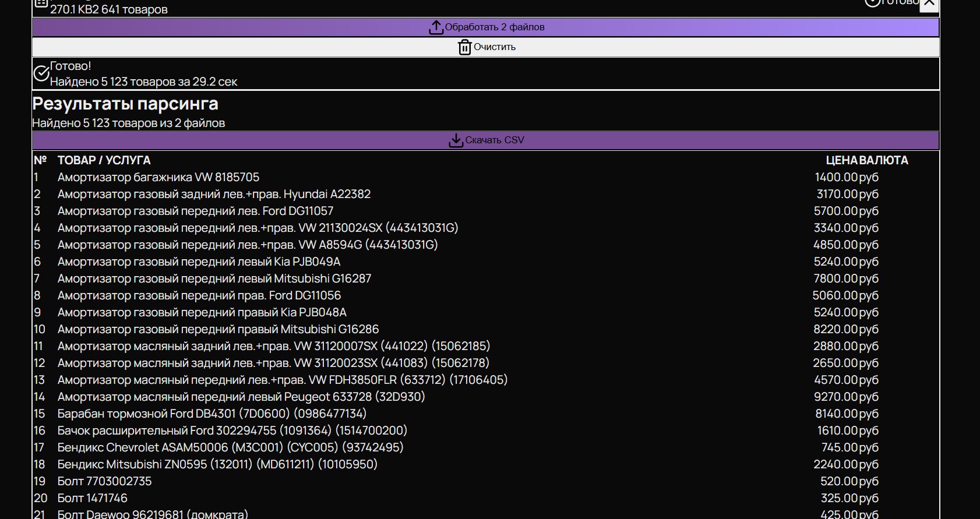This screenshot has width=980, height=519.
Task: Click price 5700.00 of Ford DG11057 row
Action: 836,211
